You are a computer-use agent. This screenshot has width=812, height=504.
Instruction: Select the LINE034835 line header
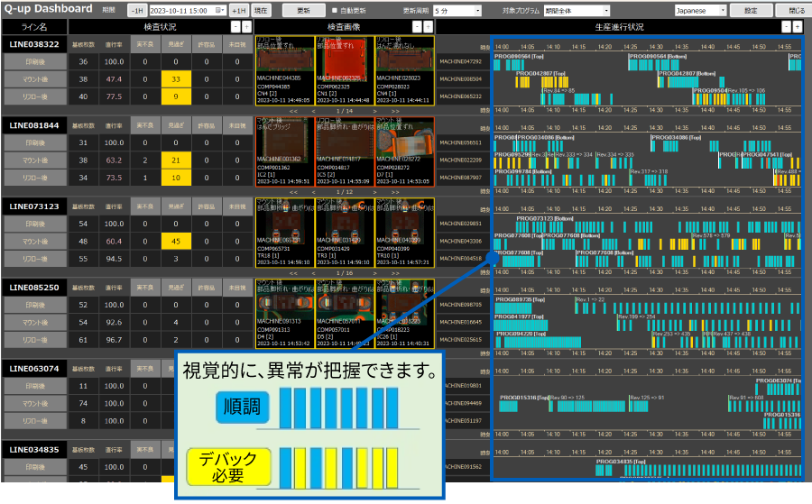34,450
